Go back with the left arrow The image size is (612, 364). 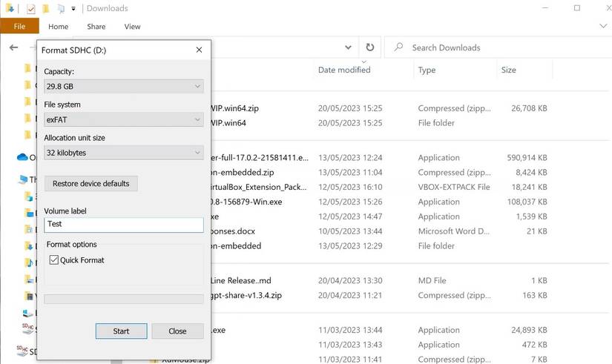click(13, 47)
